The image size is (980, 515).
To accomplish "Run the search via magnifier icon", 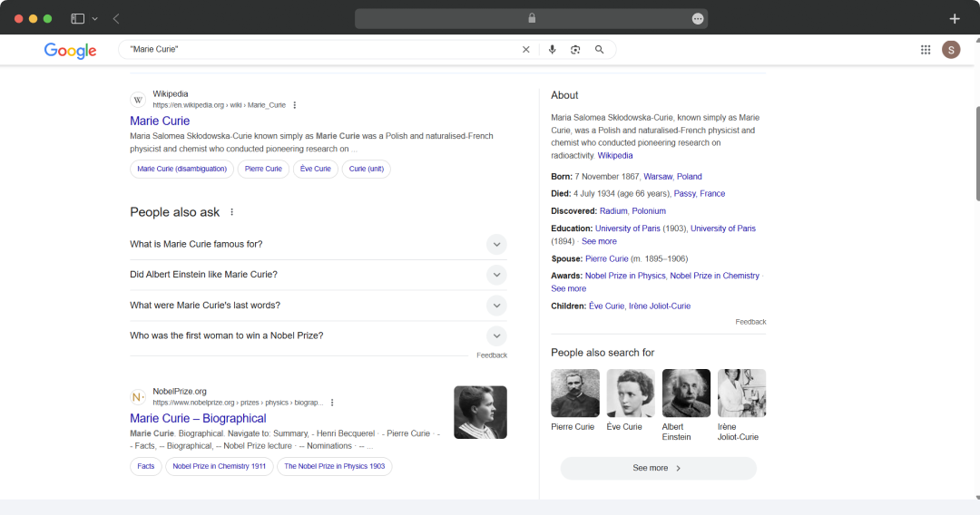I will pyautogui.click(x=600, y=49).
